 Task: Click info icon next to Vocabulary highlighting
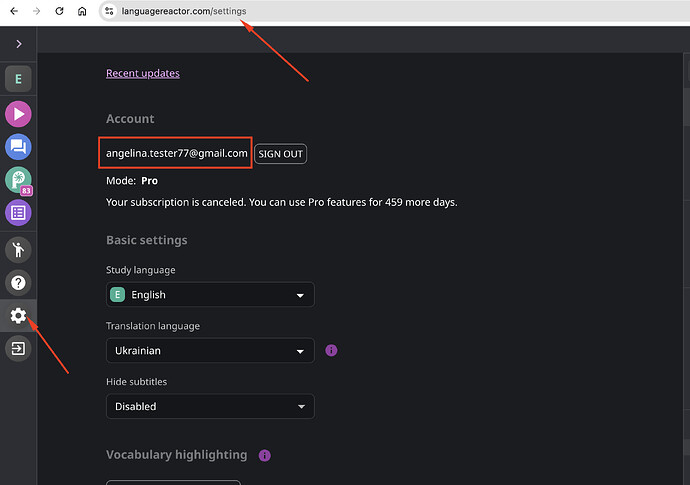[264, 456]
